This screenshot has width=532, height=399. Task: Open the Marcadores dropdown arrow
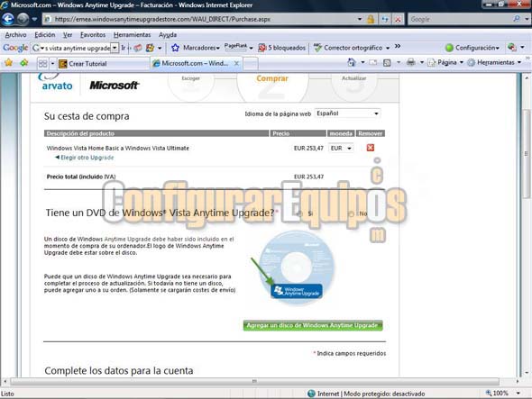[218, 48]
